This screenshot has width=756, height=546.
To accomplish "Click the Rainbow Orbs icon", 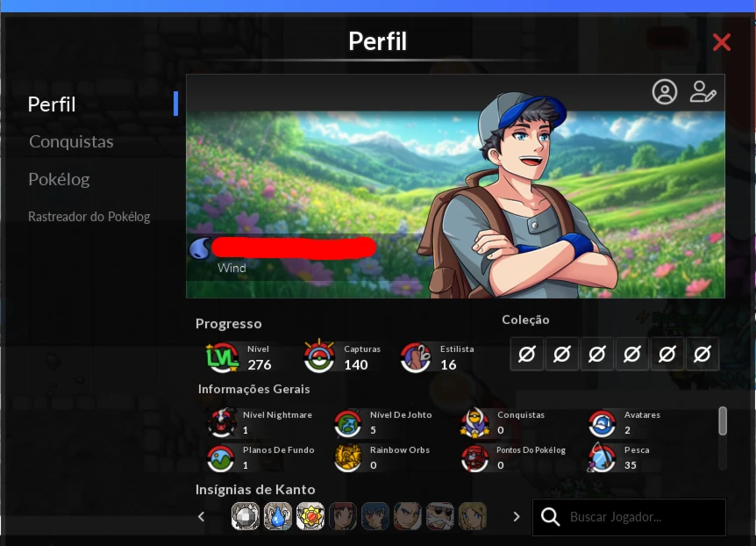I will [x=348, y=457].
